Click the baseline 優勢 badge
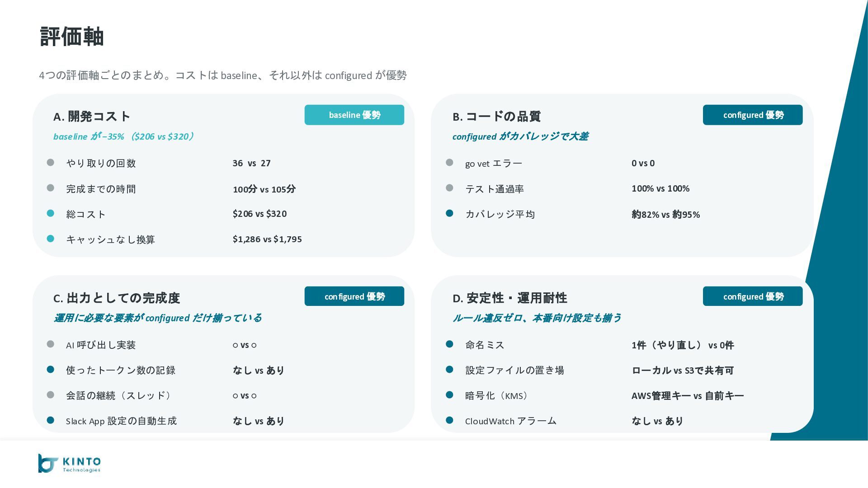 pyautogui.click(x=354, y=115)
